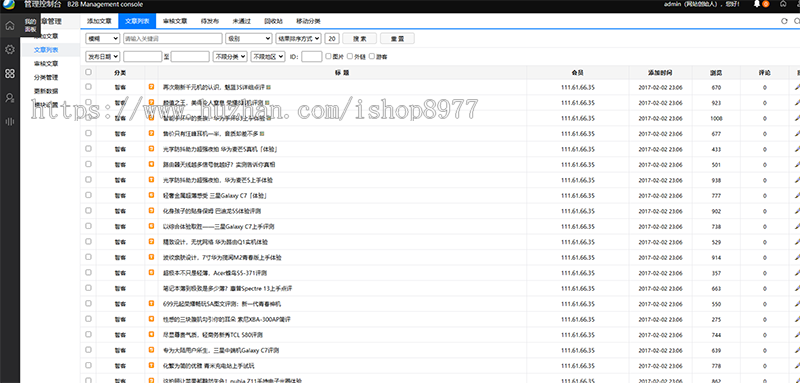The image size is (800, 383).
Task: Click orange level icon in the 914-views row
Action: pyautogui.click(x=151, y=257)
